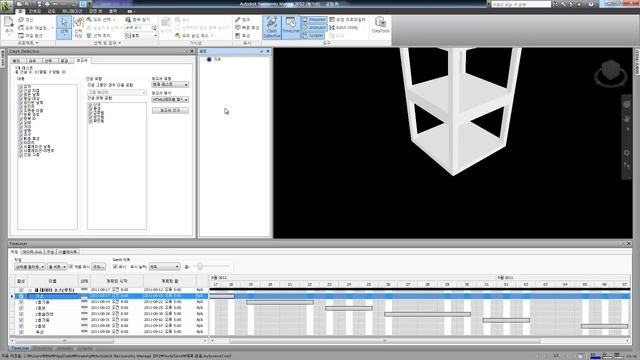
Task: Open the second TimeLiner column set dropdown
Action: coord(57,267)
